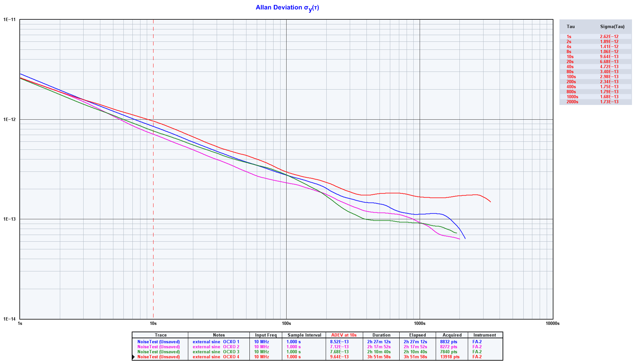Click the 800s row value 1.79E-13
The height and width of the screenshot is (364, 636).
(x=609, y=92)
